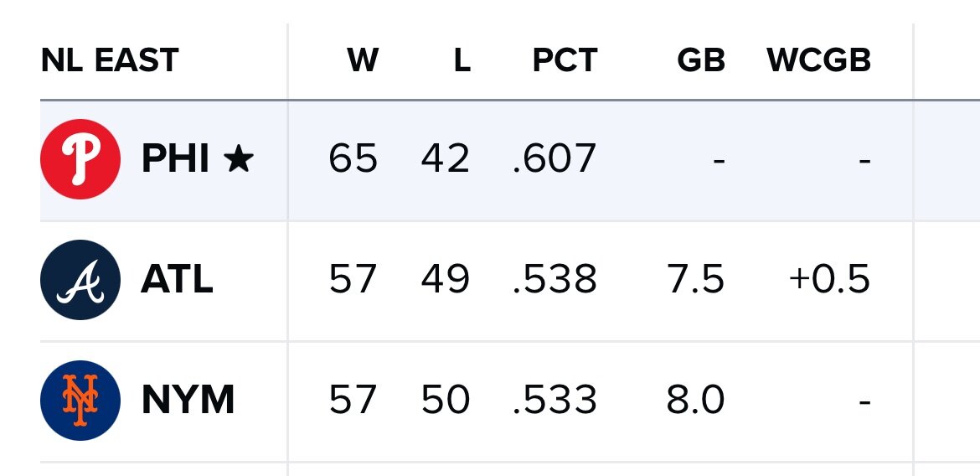
Task: Click the Braves 49 losses cell
Action: point(445,280)
